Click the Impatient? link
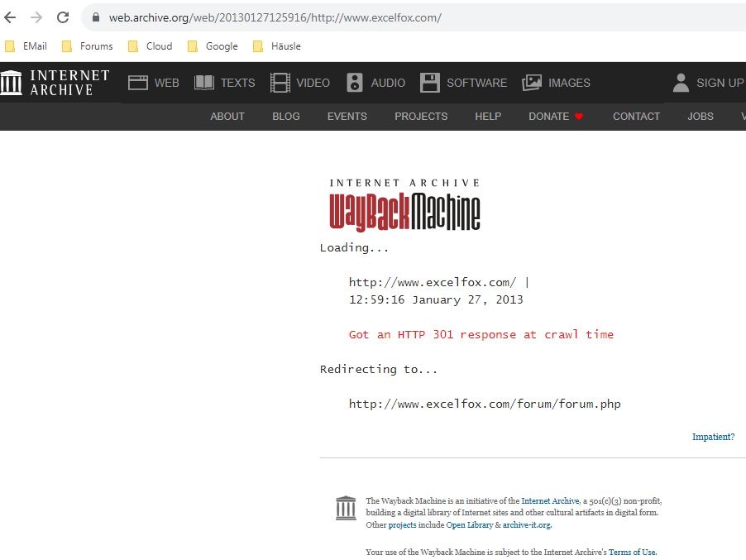Viewport: 746px width, 560px height. (713, 437)
